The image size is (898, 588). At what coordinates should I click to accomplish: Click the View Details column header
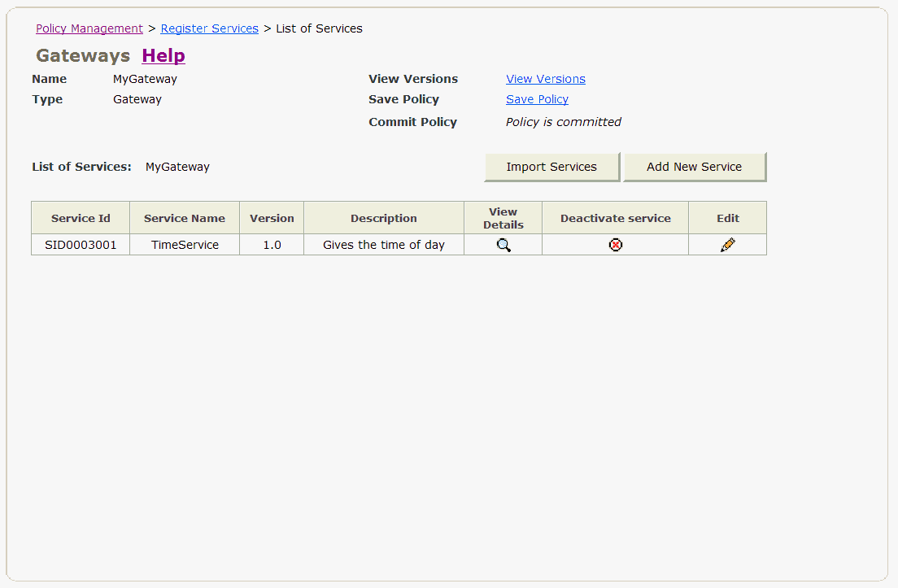coord(503,218)
